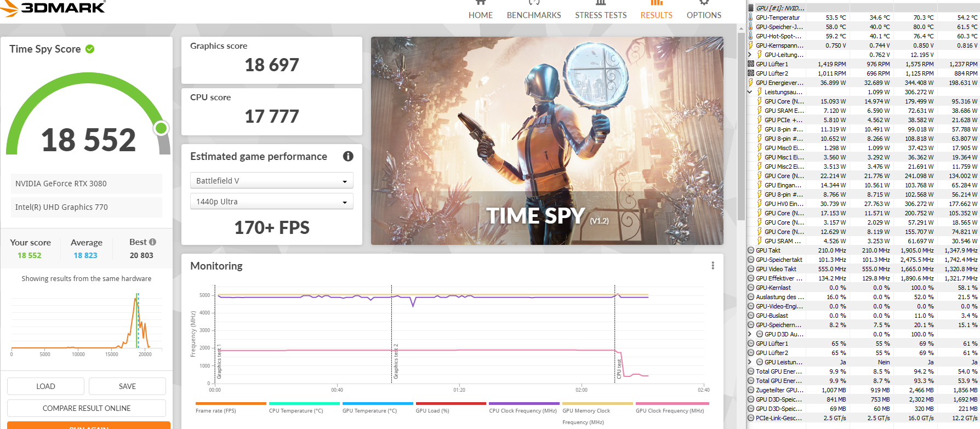Click the LOAD button
The width and height of the screenshot is (980, 429).
(x=45, y=386)
